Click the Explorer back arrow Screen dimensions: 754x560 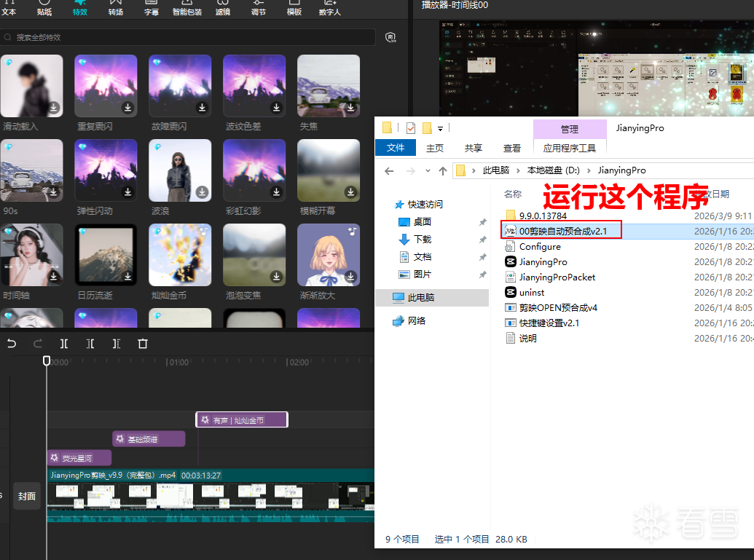coord(389,170)
